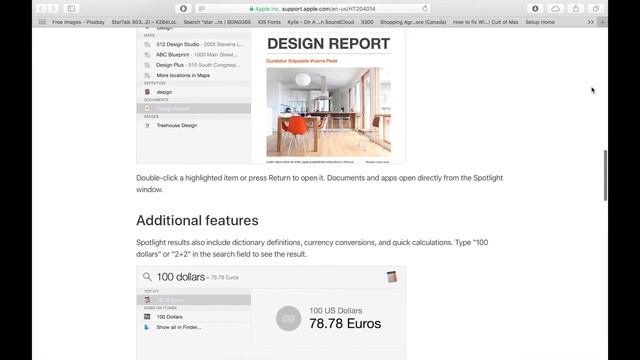
Task: Toggle the Safari sidebar button
Action: coord(71,8)
